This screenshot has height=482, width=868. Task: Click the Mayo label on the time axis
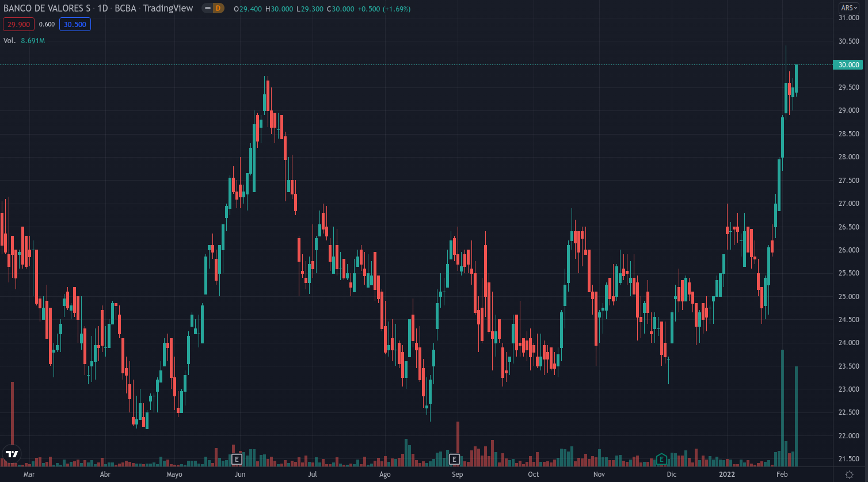[x=174, y=475]
